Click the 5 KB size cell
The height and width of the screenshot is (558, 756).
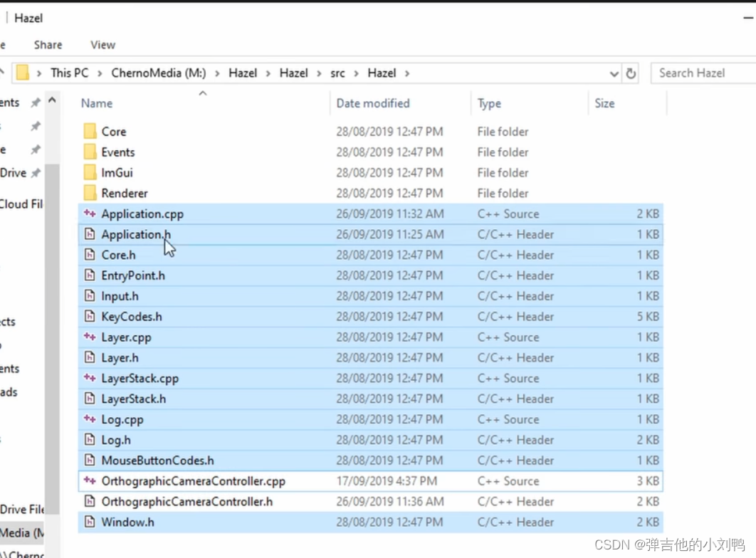point(648,317)
